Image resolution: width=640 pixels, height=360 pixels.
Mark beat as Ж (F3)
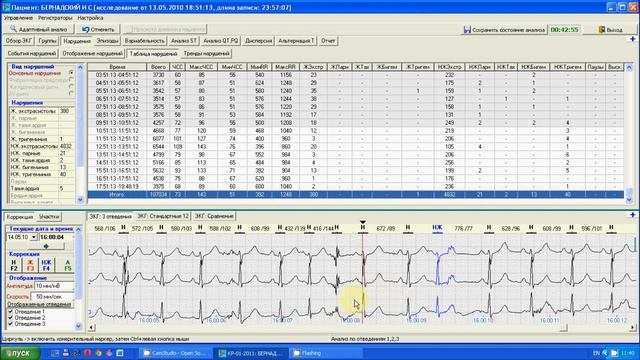click(x=30, y=265)
